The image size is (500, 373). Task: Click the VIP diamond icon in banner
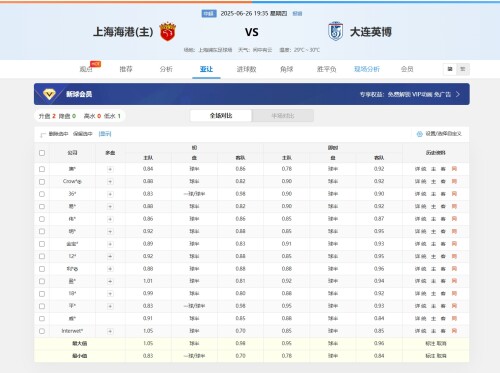(49, 94)
